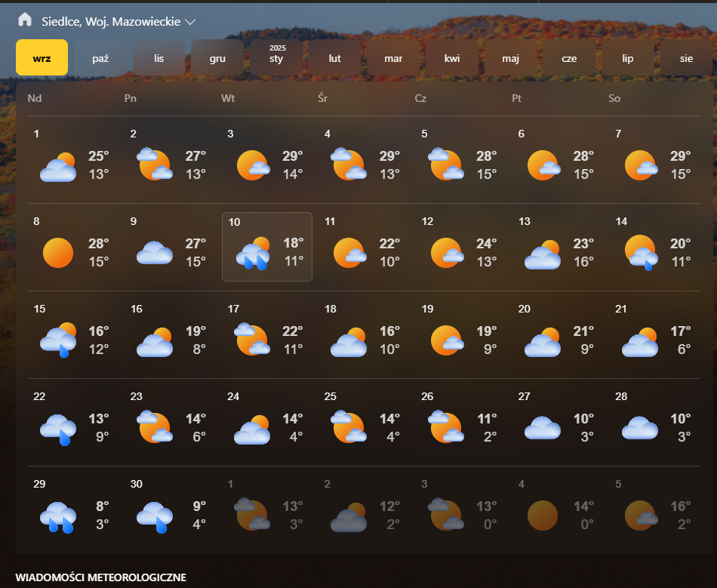Open the Wiadomości Meteorologiczne section heading
717x588 pixels.
100,577
